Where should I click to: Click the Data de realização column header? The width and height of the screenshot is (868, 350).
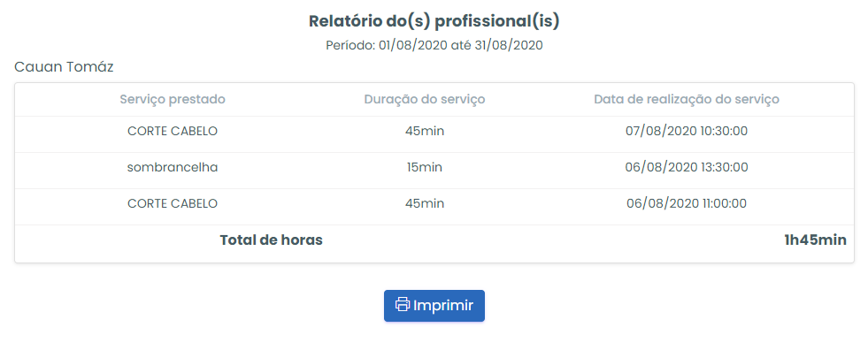pos(687,100)
